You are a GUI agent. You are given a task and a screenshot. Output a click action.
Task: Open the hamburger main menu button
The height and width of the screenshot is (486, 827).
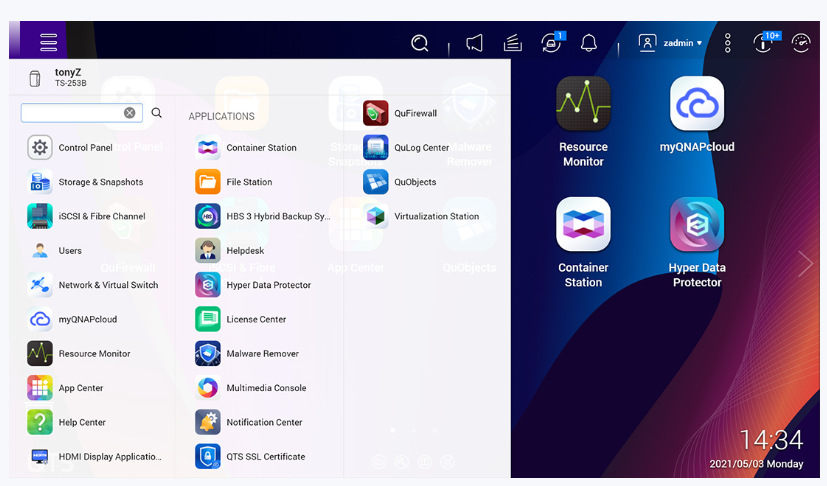coord(48,42)
